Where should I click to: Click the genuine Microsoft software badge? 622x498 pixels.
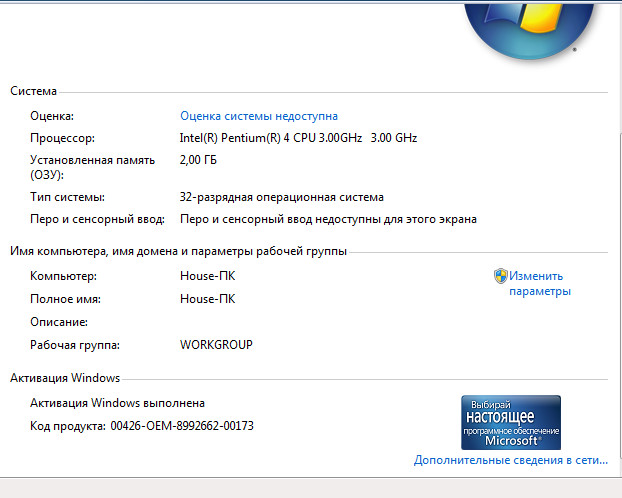click(511, 423)
